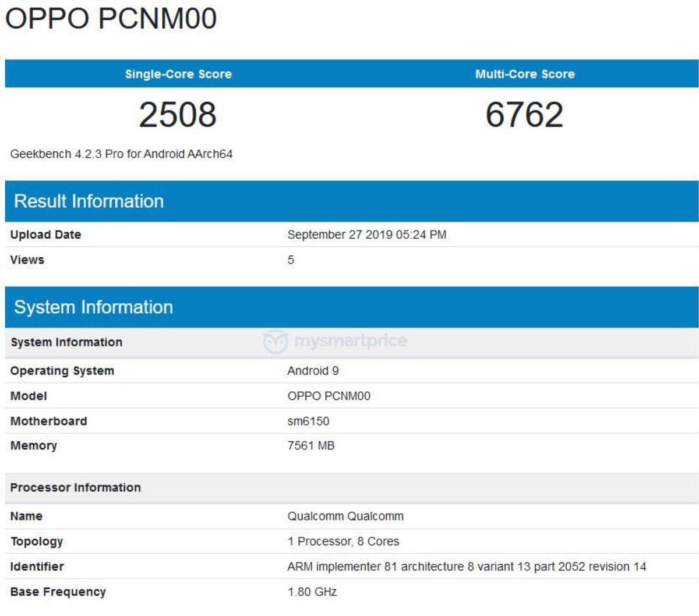
Task: Click the Identifier row value
Action: [x=466, y=566]
